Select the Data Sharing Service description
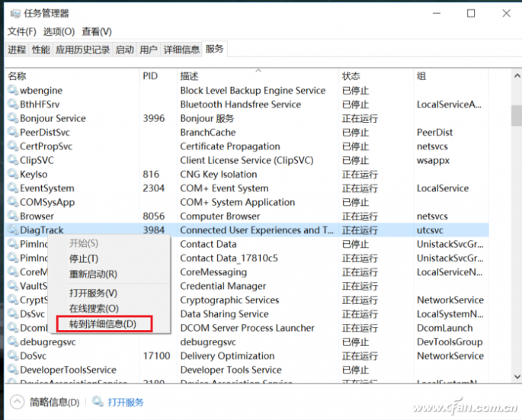Screen dimensions: 522x420 tap(224, 314)
